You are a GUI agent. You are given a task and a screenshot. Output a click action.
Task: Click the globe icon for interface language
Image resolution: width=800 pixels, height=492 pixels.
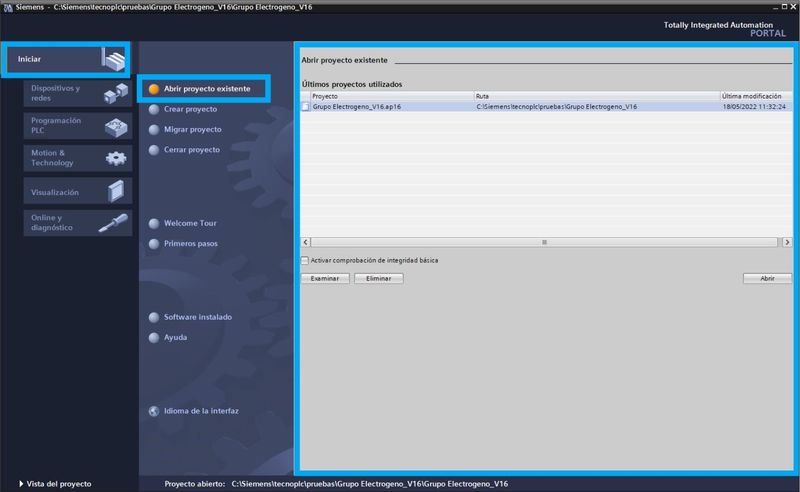click(154, 411)
